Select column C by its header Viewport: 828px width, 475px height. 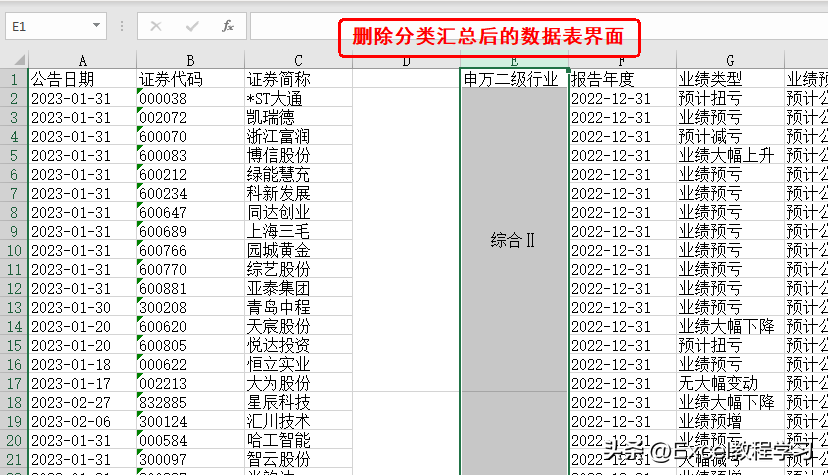298,61
